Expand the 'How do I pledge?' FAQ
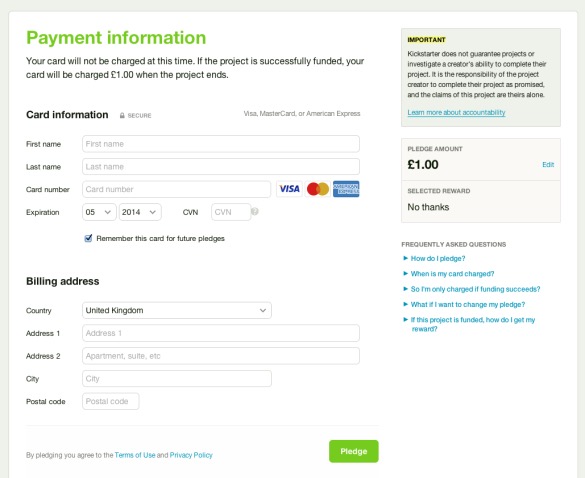The height and width of the screenshot is (478, 585). tap(438, 259)
